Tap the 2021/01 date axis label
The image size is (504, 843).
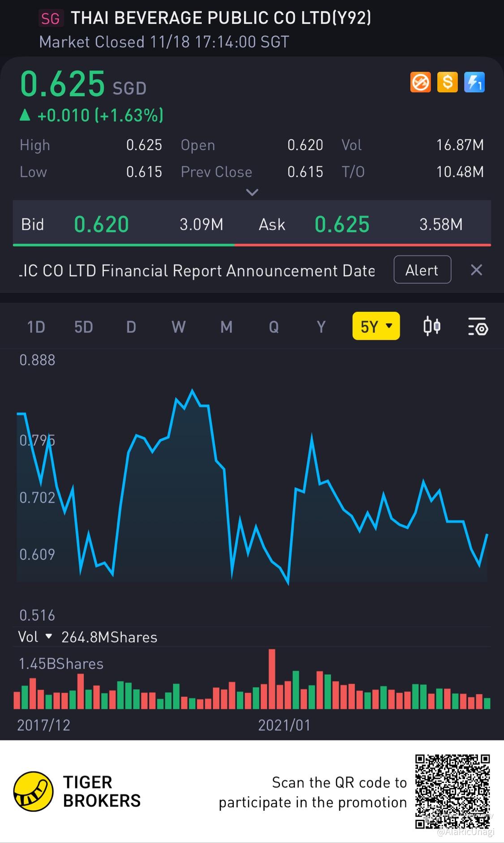click(x=284, y=725)
